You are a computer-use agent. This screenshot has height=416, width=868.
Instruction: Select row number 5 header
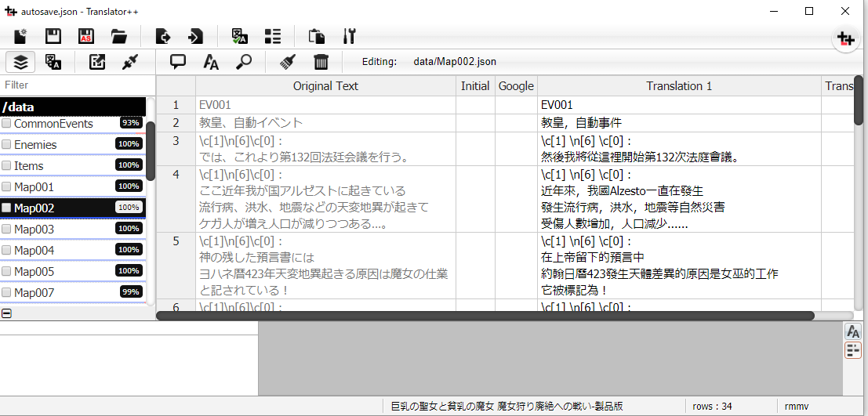(x=176, y=266)
